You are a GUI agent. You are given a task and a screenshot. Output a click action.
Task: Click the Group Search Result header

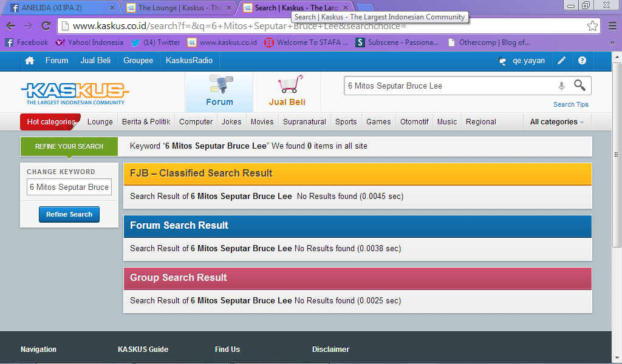click(x=357, y=278)
